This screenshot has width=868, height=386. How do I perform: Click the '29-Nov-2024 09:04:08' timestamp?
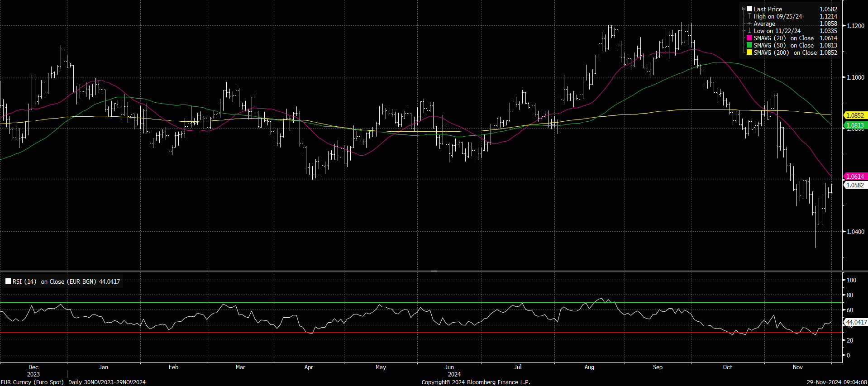[837, 382]
